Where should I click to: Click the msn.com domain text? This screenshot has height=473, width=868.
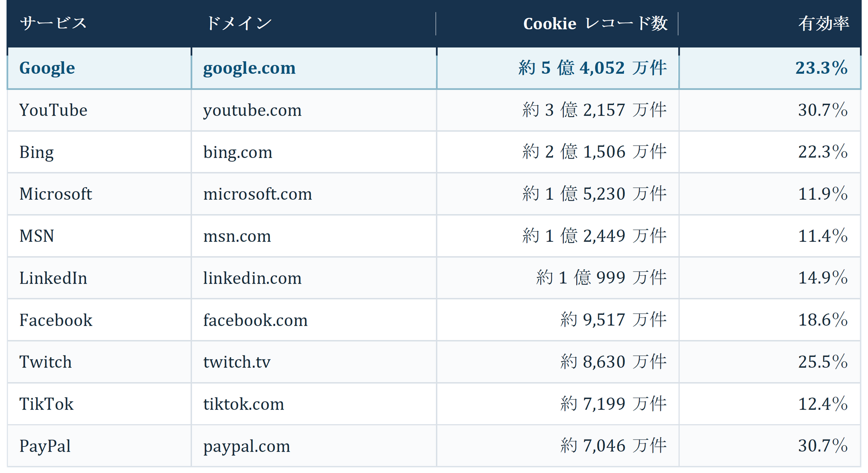click(237, 236)
